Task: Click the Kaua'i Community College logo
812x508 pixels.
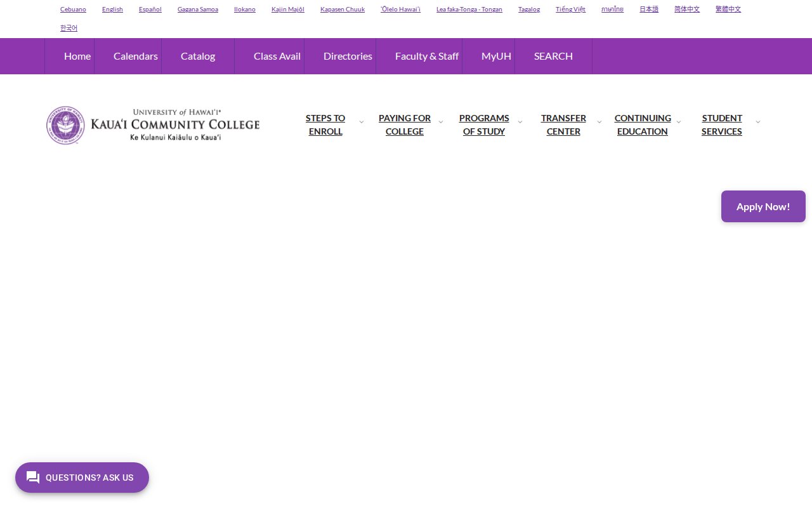Action: (x=153, y=125)
